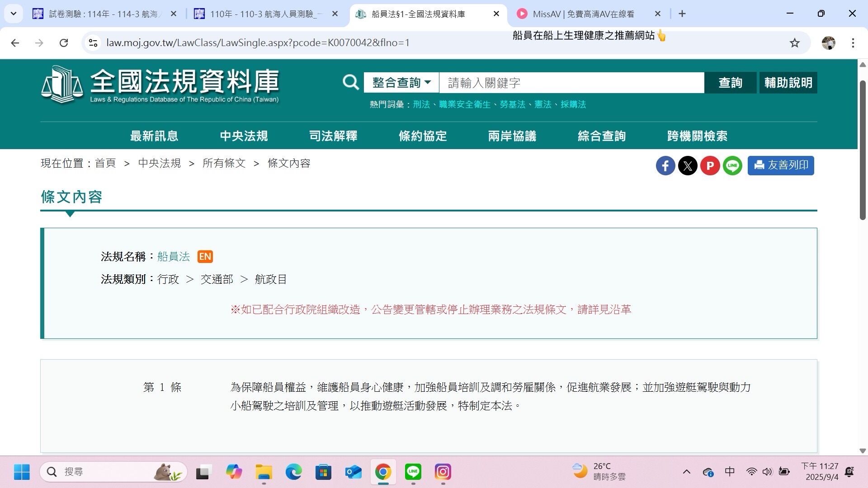
Task: Click the page vertical scrollbar thumb
Action: pos(862,149)
